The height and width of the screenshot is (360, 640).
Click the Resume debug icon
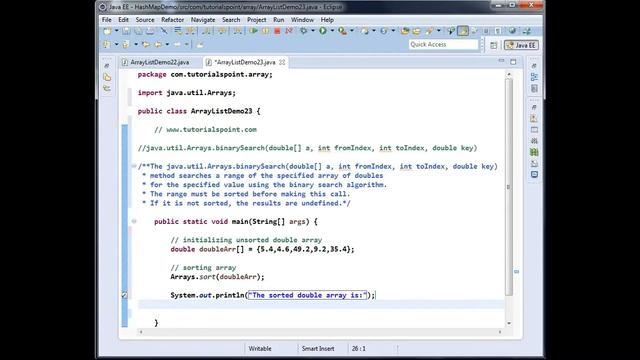253,31
